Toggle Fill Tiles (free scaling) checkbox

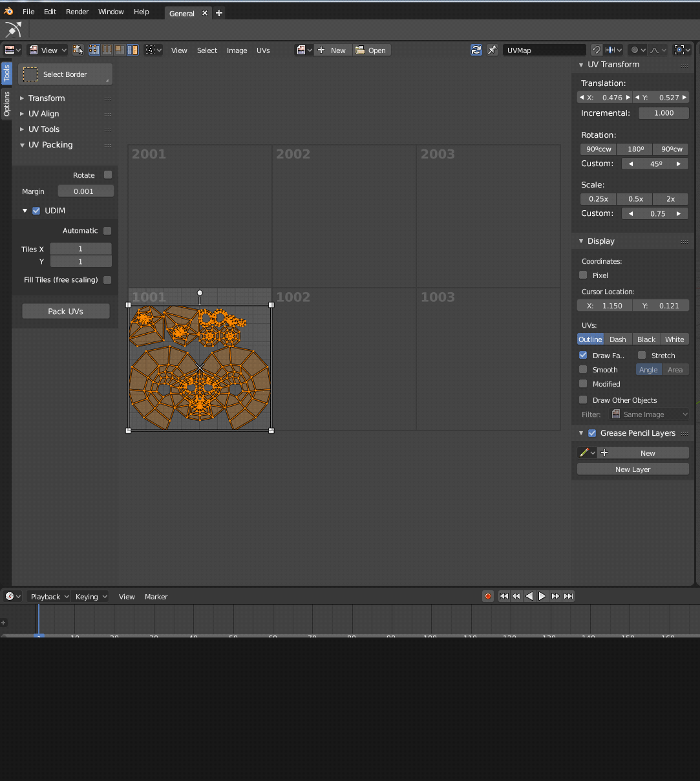[107, 280]
